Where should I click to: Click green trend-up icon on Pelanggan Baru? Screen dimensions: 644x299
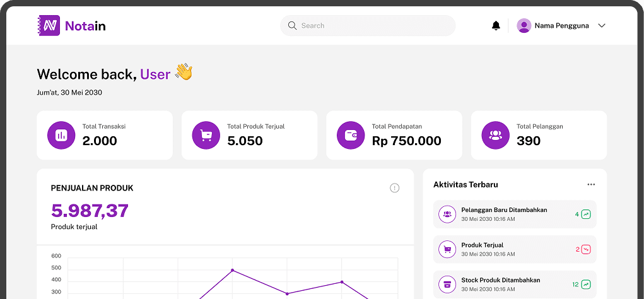[x=586, y=214]
